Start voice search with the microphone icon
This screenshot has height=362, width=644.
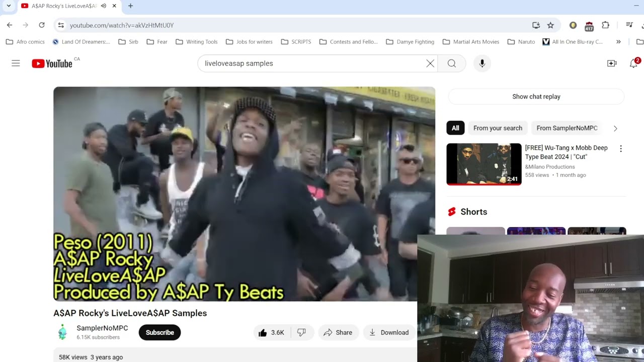coord(482,63)
